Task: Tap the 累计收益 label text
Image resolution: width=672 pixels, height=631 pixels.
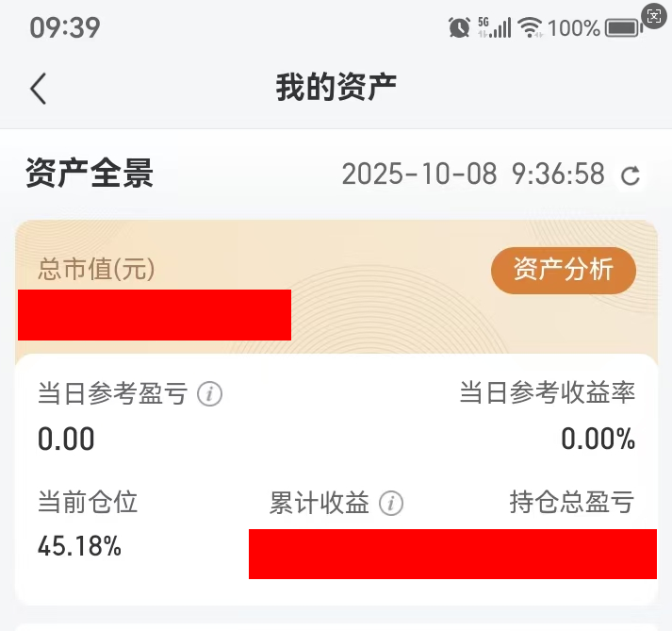Action: coord(319,504)
